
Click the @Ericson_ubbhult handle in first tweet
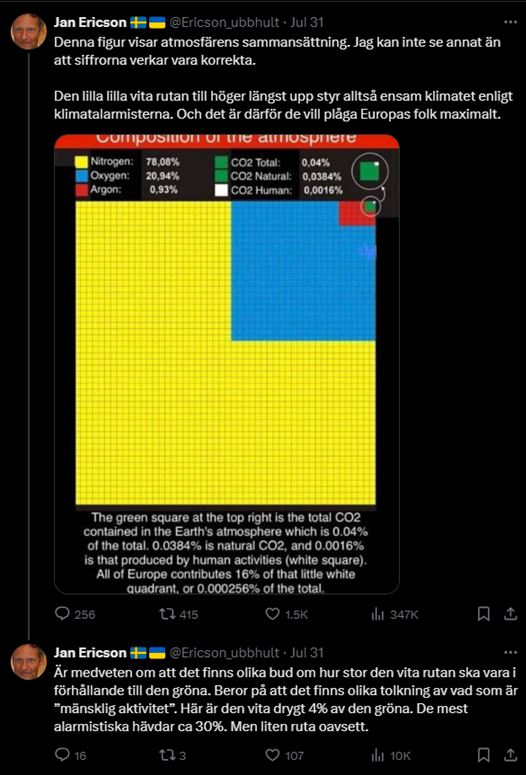pyautogui.click(x=224, y=22)
